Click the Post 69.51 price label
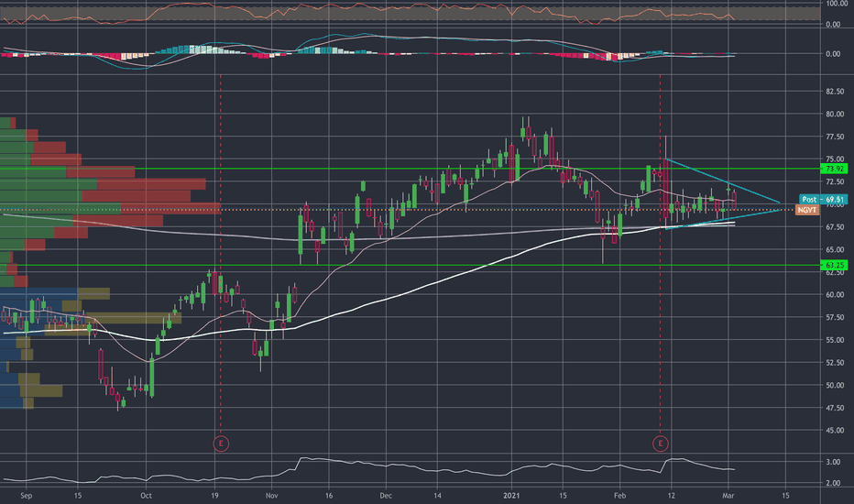The image size is (854, 504). [x=823, y=200]
